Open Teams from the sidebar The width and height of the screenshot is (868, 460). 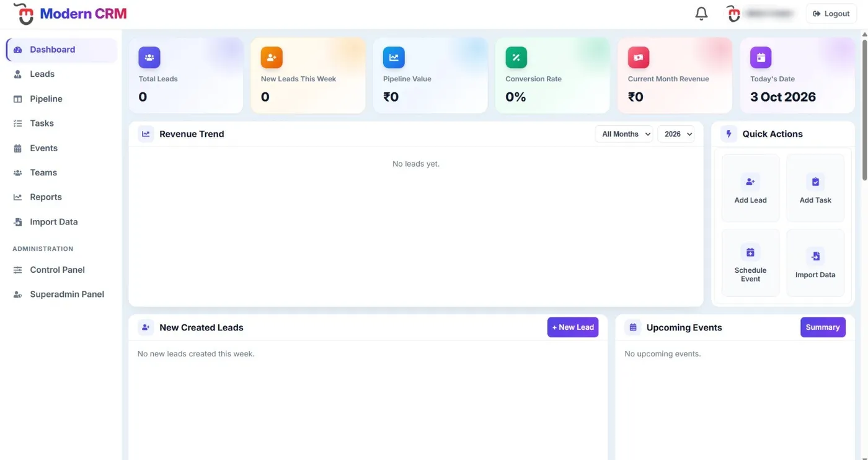(61, 172)
